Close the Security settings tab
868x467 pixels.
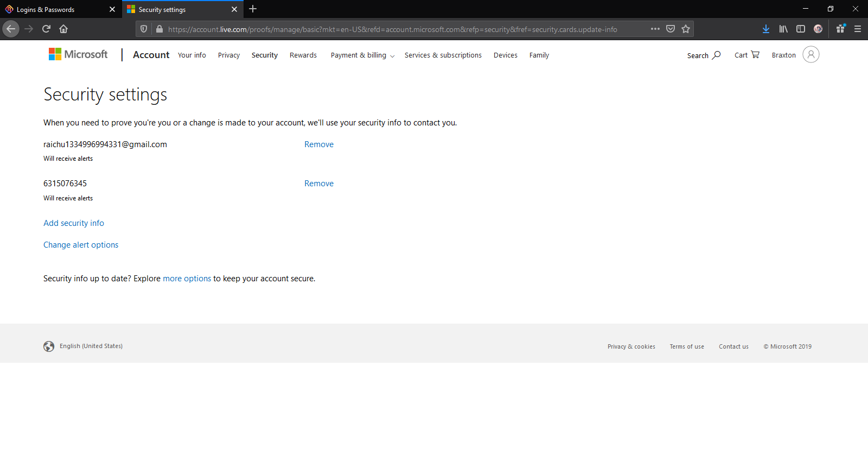(x=234, y=9)
